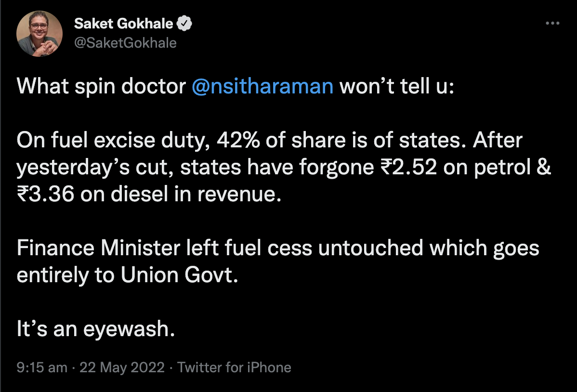The width and height of the screenshot is (577, 392).
Task: Click the 'What spin doctor' opening text
Action: point(101,87)
